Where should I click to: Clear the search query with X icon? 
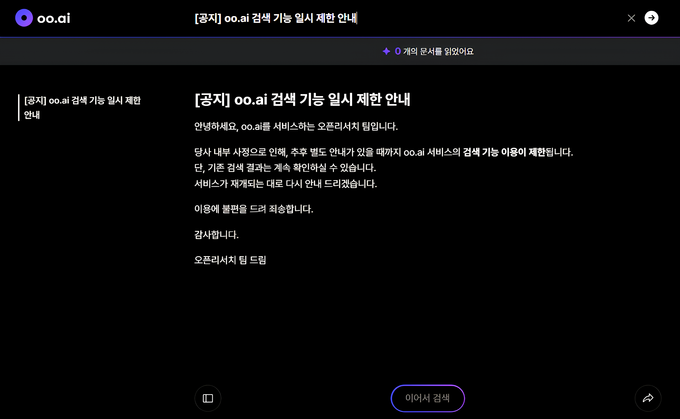pyautogui.click(x=631, y=18)
